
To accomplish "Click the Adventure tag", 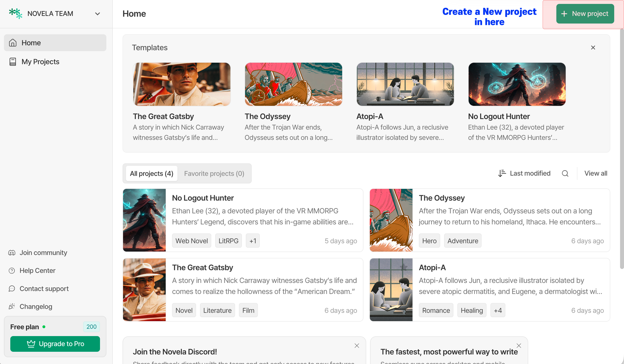I will [x=463, y=241].
